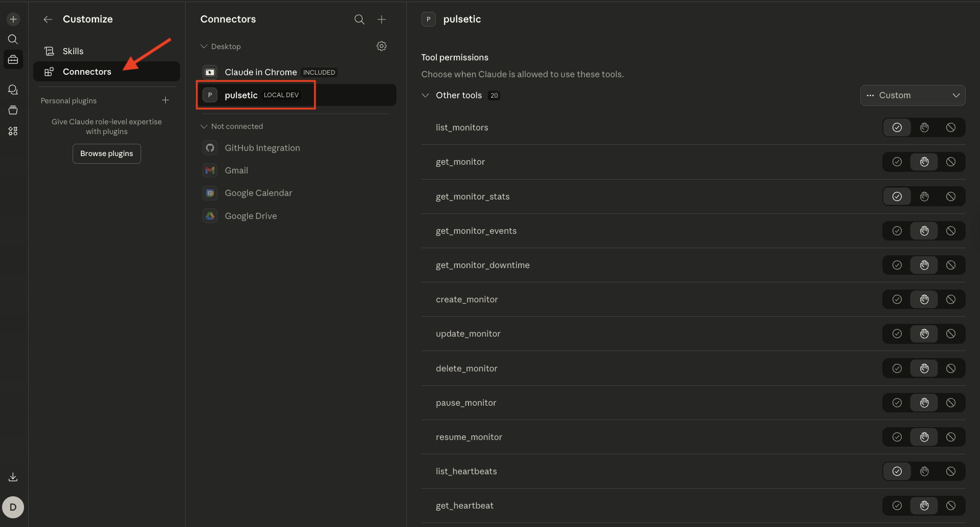
Task: Set list_monitors to always allow
Action: pyautogui.click(x=897, y=127)
